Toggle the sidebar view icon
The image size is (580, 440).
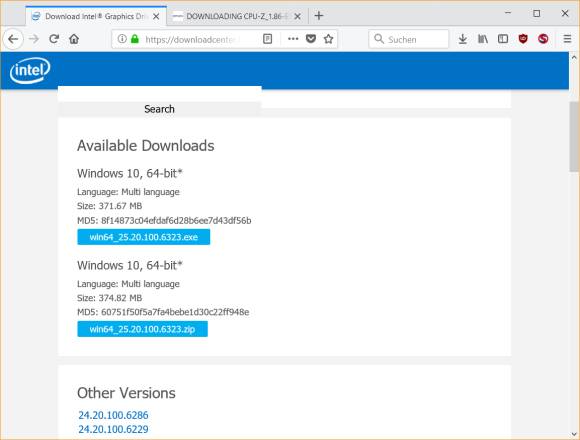pos(503,39)
